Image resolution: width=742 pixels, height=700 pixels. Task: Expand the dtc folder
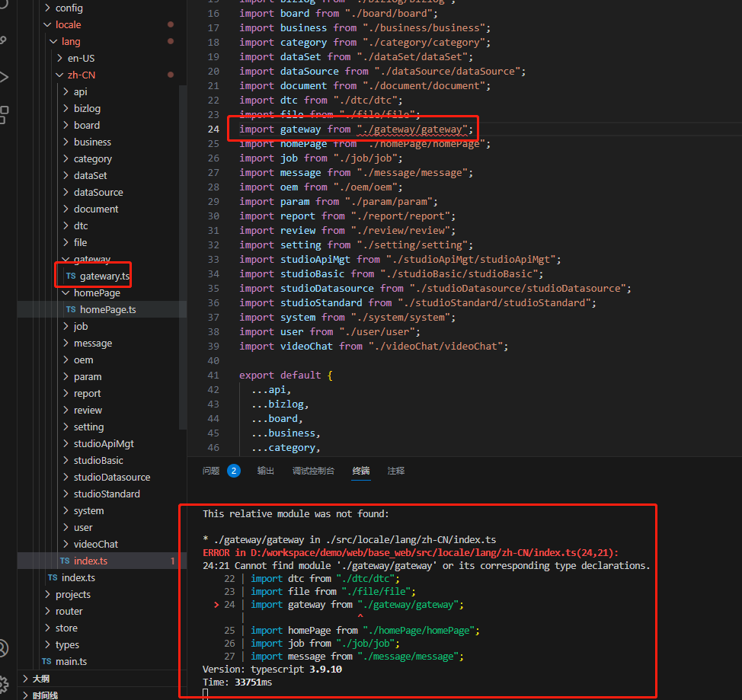coord(81,225)
